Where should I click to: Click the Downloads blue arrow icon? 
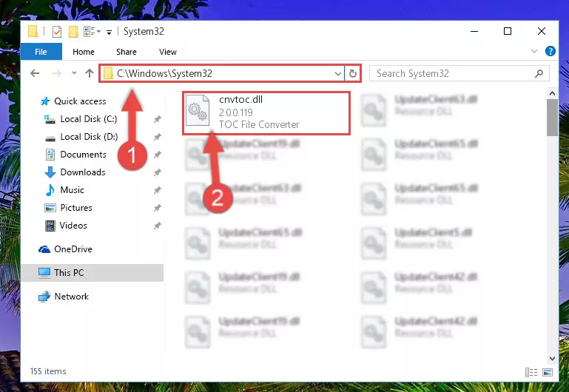coord(50,172)
